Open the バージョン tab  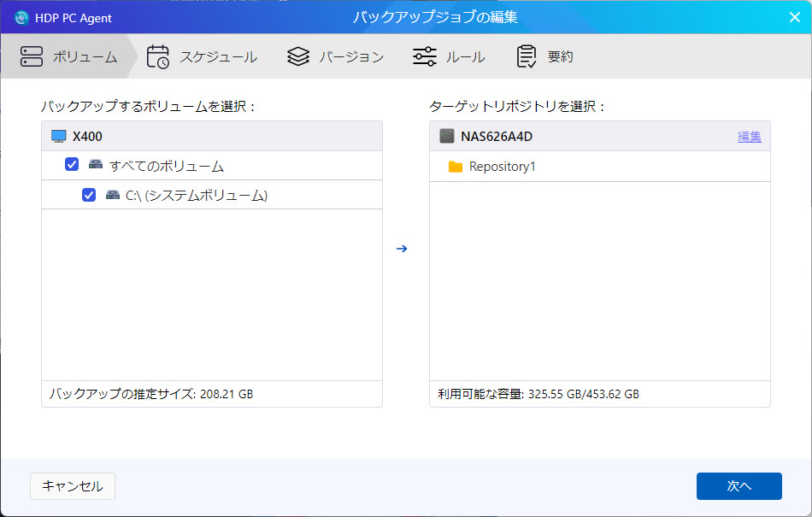[x=350, y=57]
